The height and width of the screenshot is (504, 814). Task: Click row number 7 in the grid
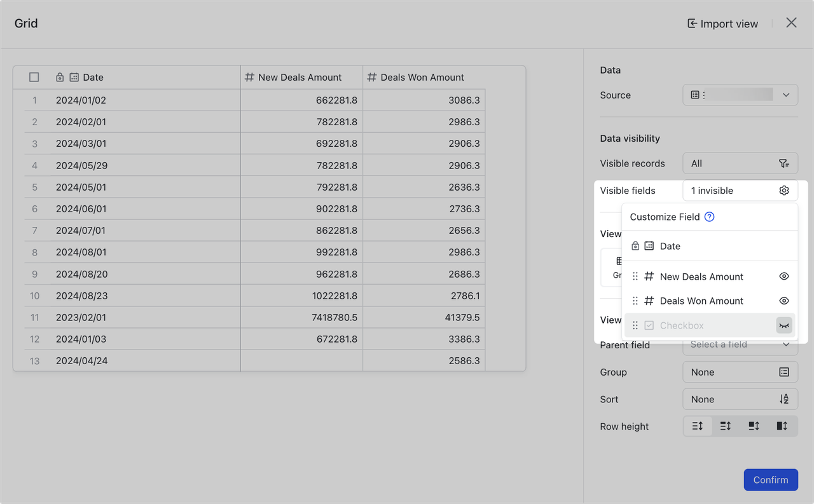pyautogui.click(x=34, y=231)
